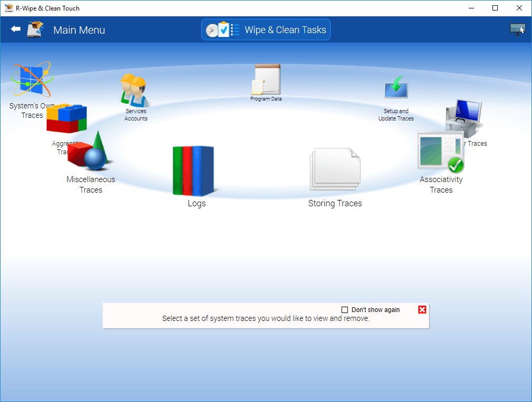Viewport: 532px width, 402px height.
Task: Go back with the white arrow icon
Action: point(16,29)
